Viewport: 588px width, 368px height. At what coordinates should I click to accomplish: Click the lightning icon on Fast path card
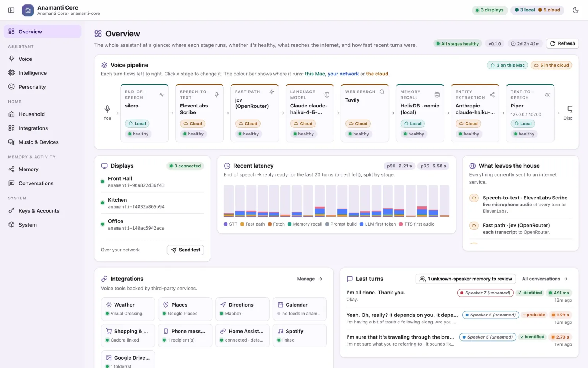tap(272, 92)
